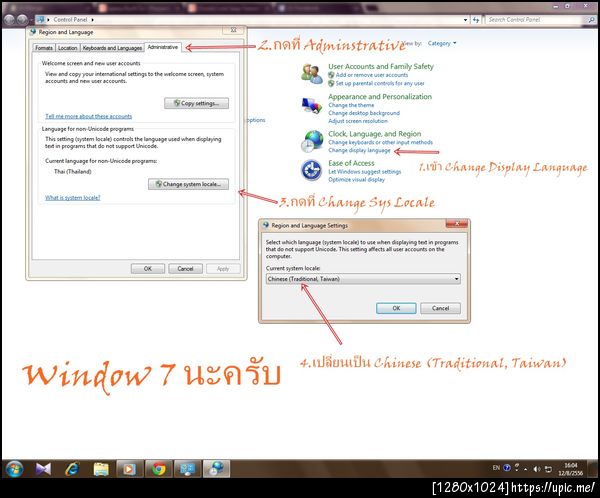Open Appearance and Personalization heading
The image size is (600, 498).
380,96
